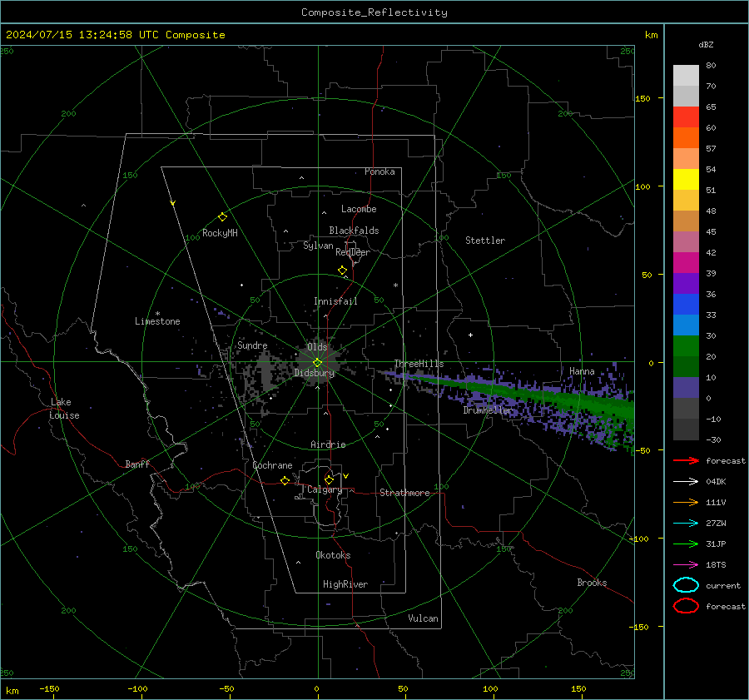The width and height of the screenshot is (749, 700).
Task: Click the Stettler city label
Action: click(x=485, y=241)
